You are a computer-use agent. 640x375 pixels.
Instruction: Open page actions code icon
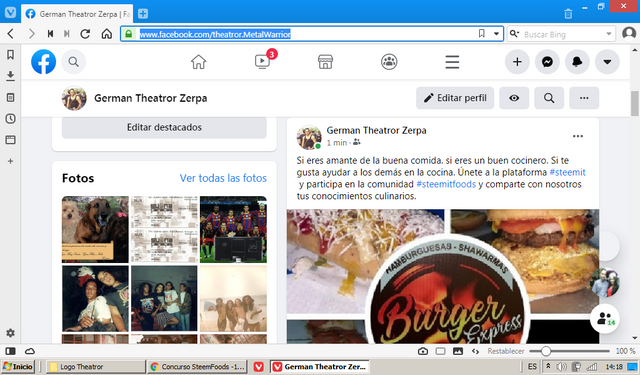click(x=476, y=351)
